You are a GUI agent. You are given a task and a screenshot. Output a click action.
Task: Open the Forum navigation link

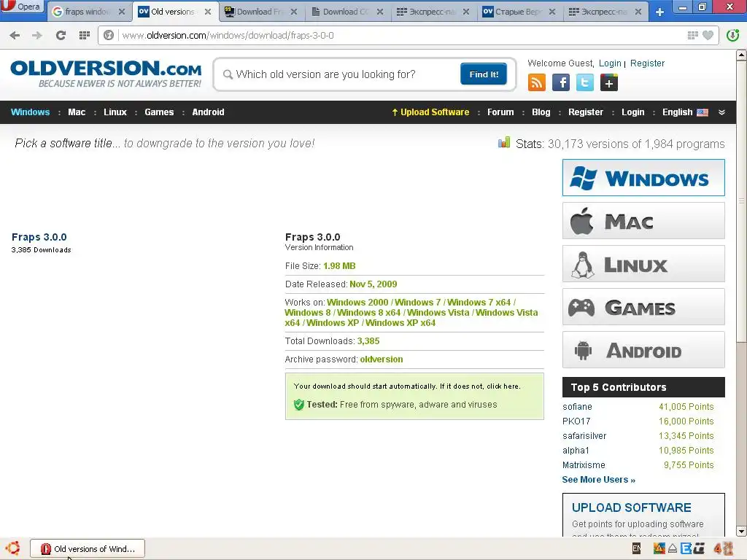click(x=500, y=112)
